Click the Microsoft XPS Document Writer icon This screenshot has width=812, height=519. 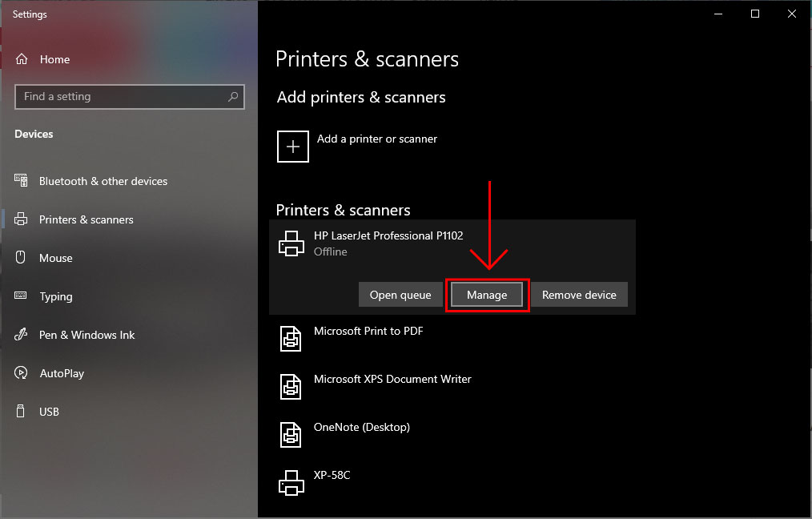[x=291, y=387]
